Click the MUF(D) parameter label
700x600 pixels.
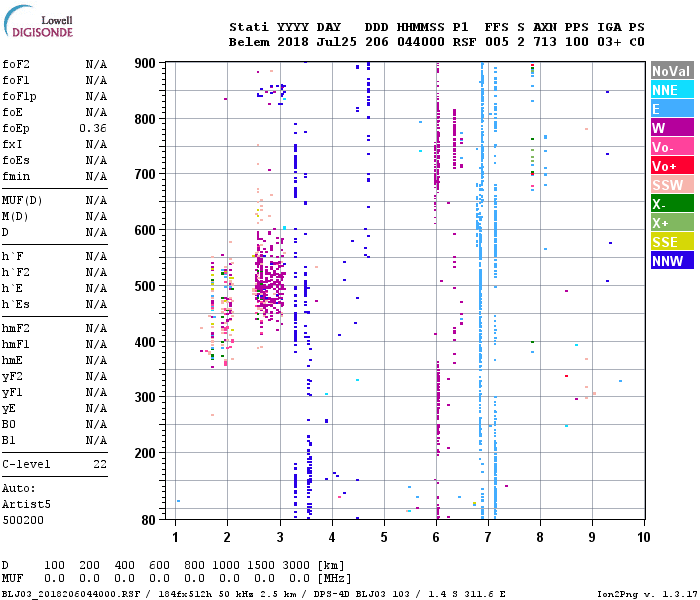point(22,200)
